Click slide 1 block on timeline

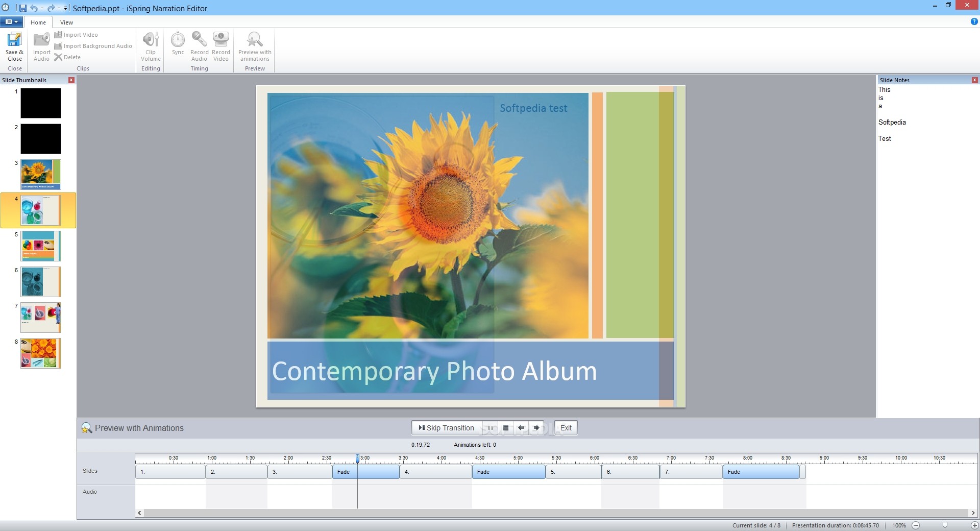[x=170, y=472]
